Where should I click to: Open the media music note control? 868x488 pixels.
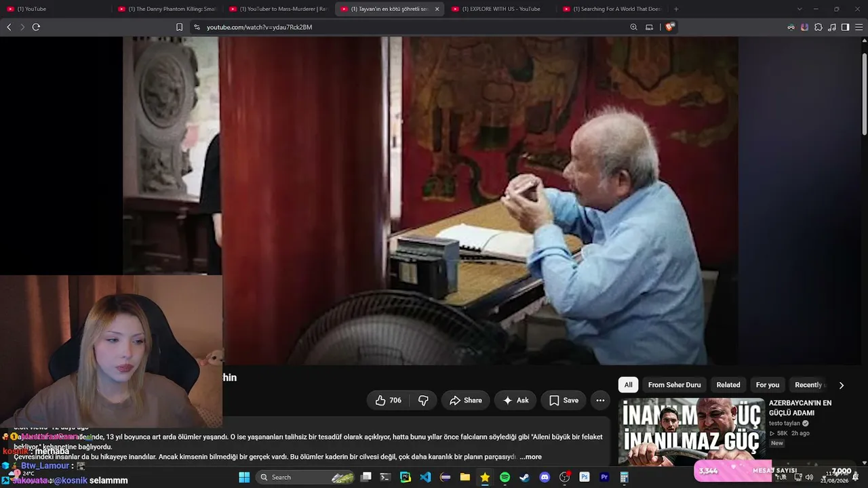(x=832, y=27)
